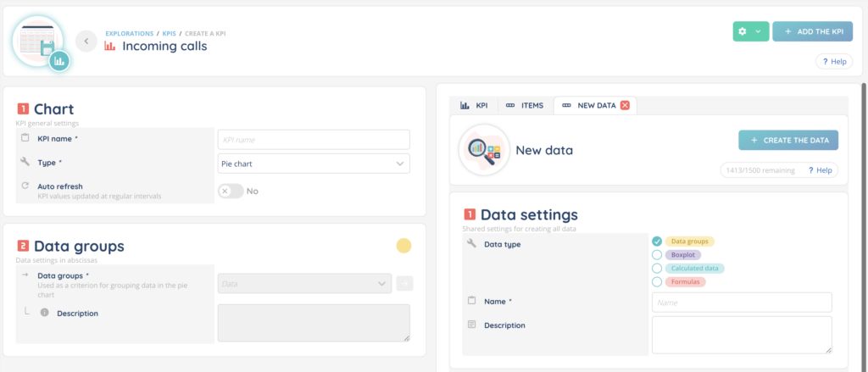Toggle the Auto refresh switch

(x=230, y=191)
